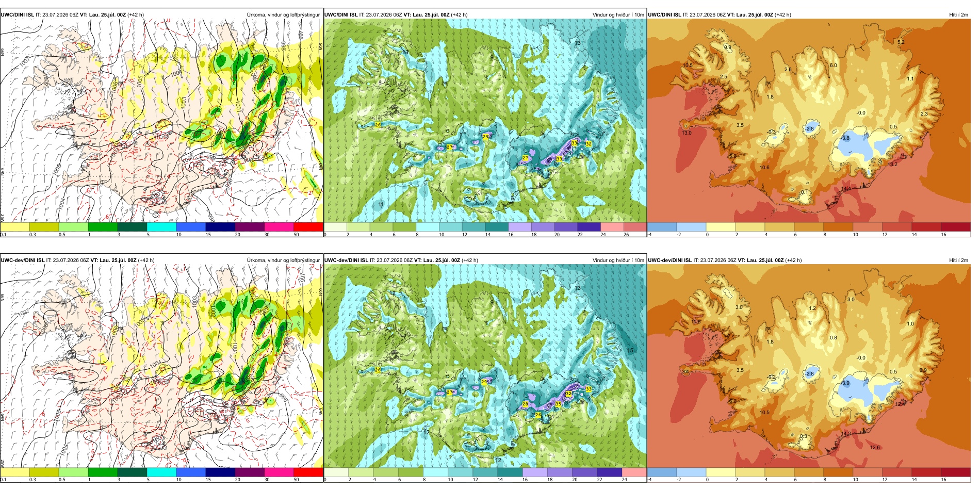Click the red 50 swatch in UWC precipitation legend
The image size is (980, 490).
coord(308,227)
